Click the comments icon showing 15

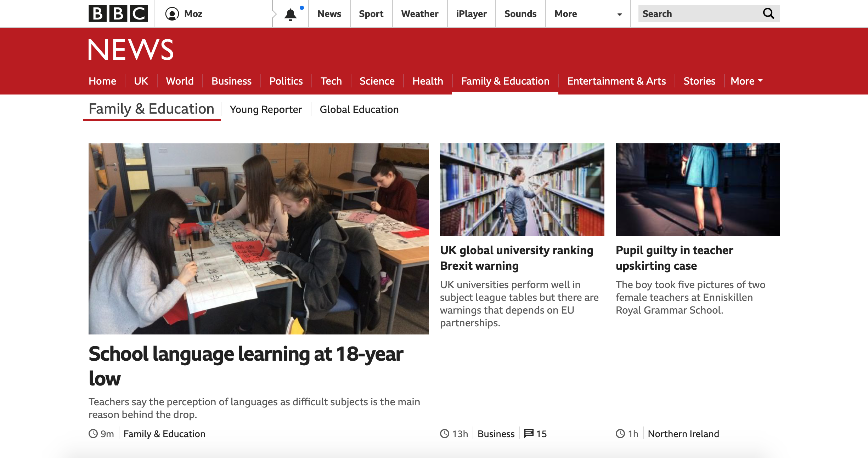529,433
